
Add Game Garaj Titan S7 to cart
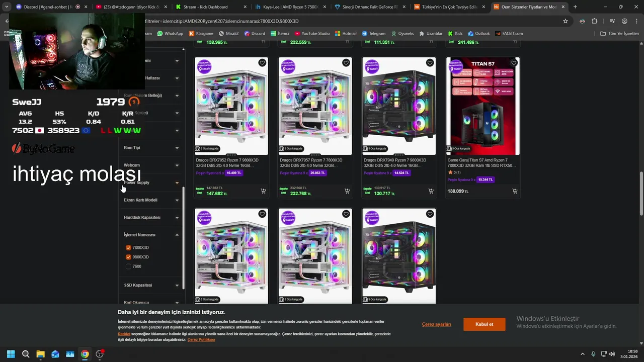(x=515, y=191)
